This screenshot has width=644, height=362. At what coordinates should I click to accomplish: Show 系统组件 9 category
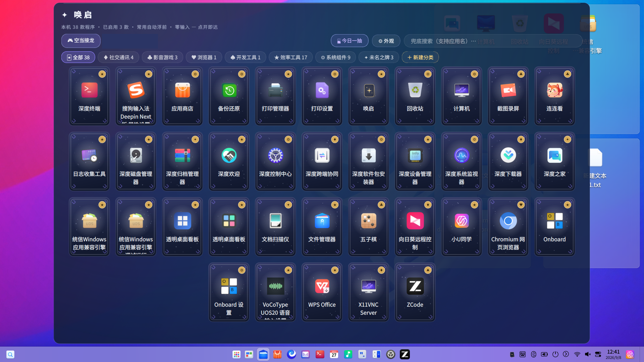[x=335, y=57]
